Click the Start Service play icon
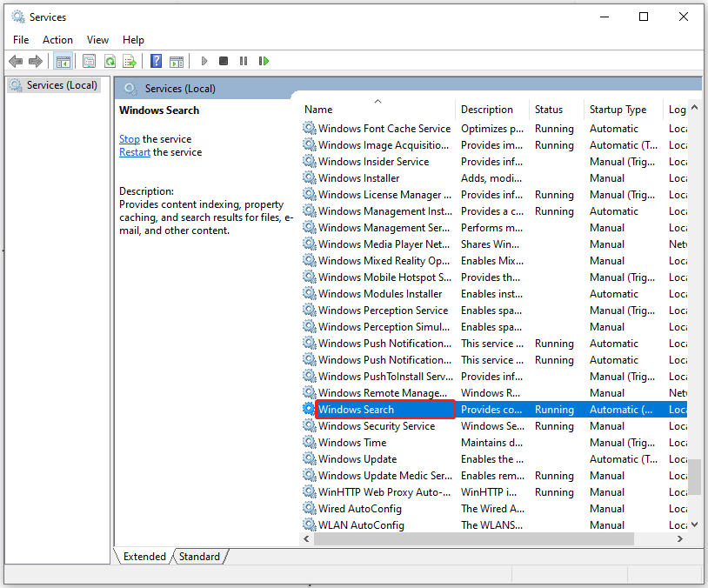The width and height of the screenshot is (708, 588). (204, 61)
